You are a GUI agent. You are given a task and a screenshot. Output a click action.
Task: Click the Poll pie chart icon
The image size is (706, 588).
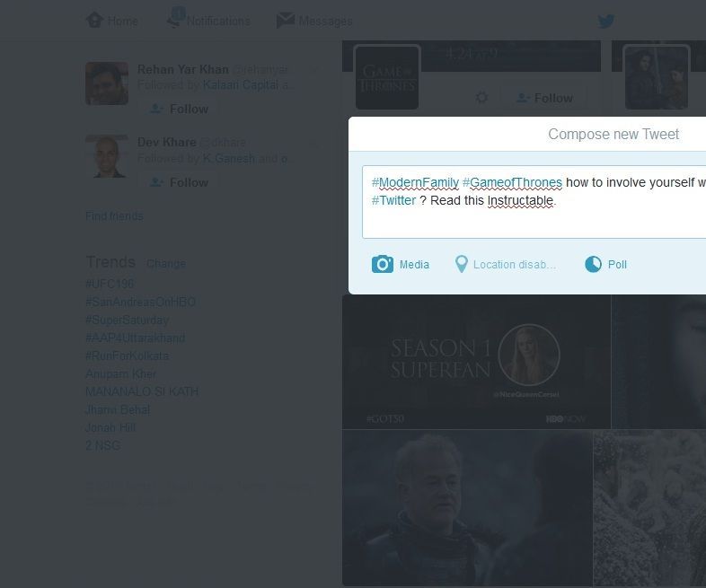[593, 264]
